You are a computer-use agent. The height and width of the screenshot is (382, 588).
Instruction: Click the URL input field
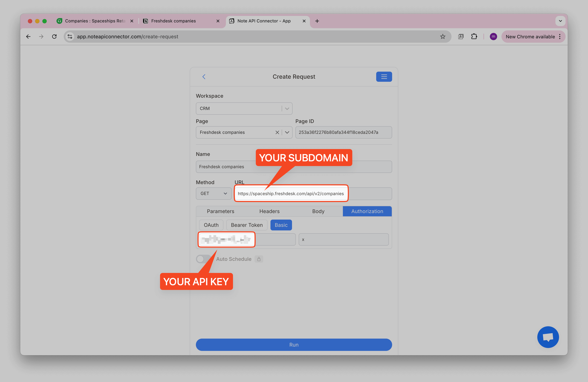(313, 194)
